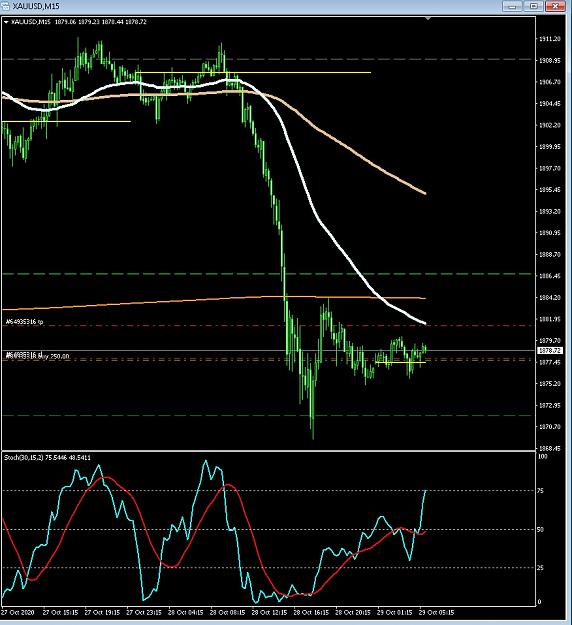Click the chart window icon in title bar
The image size is (572, 625).
click(6, 6)
